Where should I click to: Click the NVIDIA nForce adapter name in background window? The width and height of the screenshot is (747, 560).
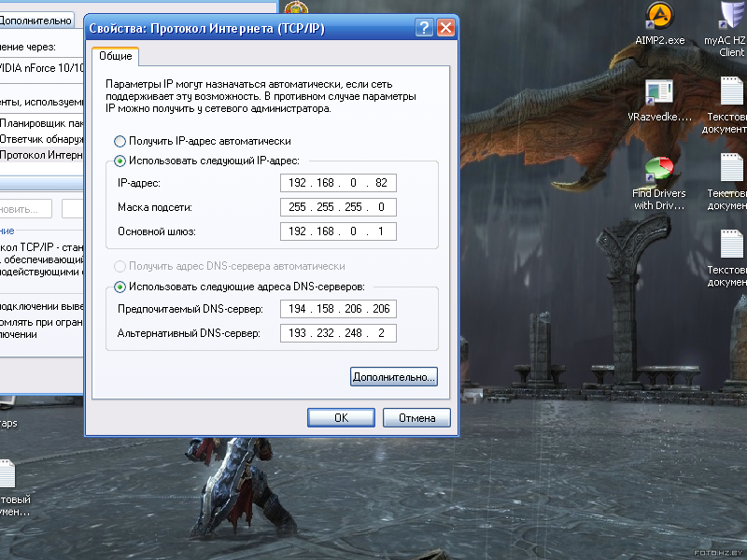click(41, 68)
